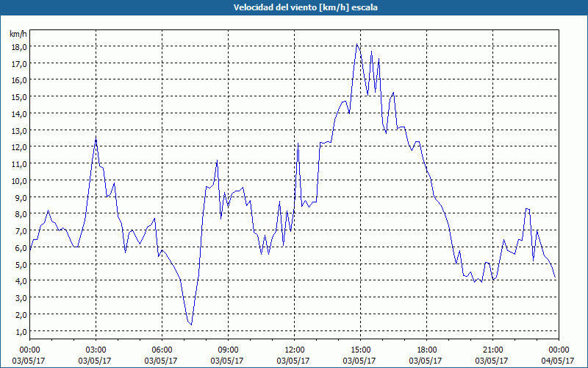Select the '5,0' y-axis value
The height and width of the screenshot is (368, 588).
pos(21,264)
